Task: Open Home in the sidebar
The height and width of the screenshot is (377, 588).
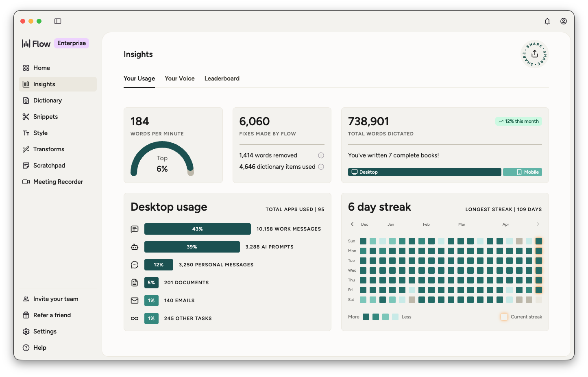Action: pos(58,68)
